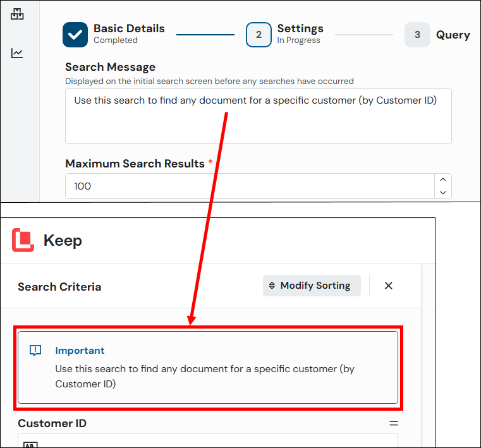Decrease Maximum Search Results with down arrow

tap(442, 193)
